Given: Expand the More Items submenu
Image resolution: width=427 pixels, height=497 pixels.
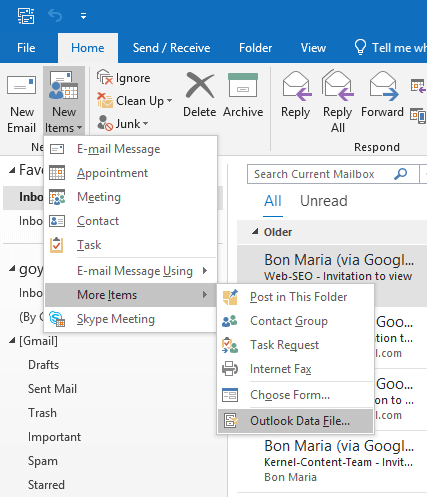Looking at the screenshot, I should (x=131, y=295).
